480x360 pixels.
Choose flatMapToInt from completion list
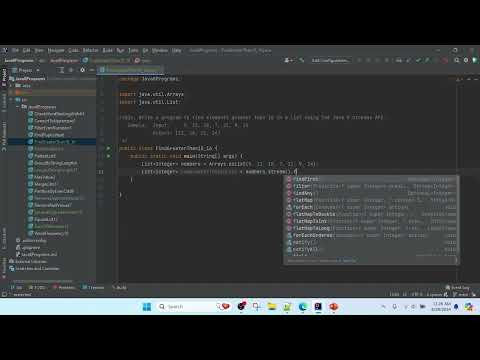371,221
